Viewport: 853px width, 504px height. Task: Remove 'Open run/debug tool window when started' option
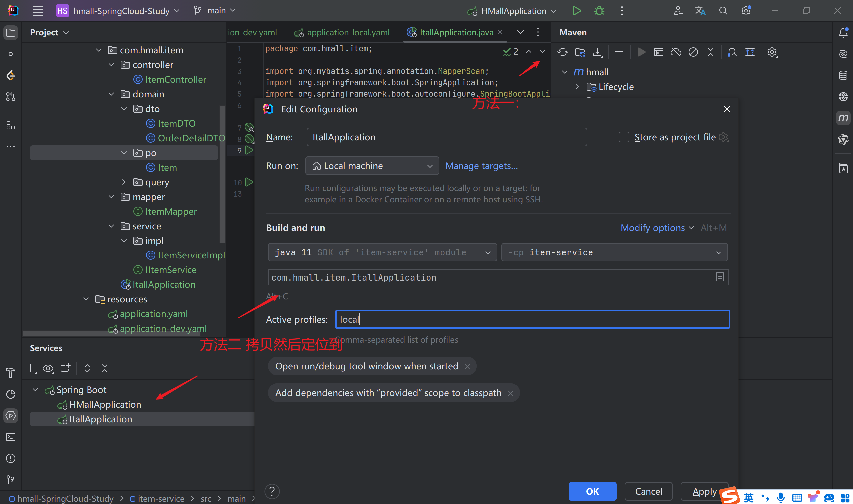467,366
